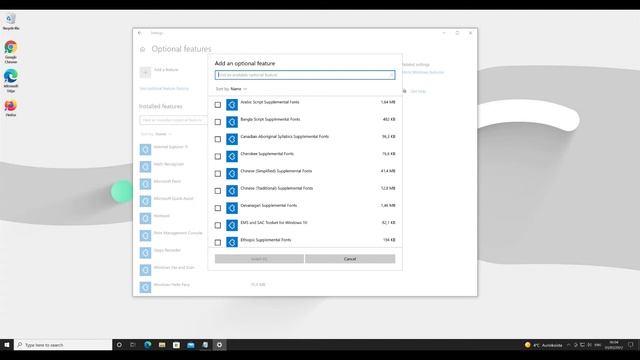Focus the Find an installed optional feature box

click(173, 120)
